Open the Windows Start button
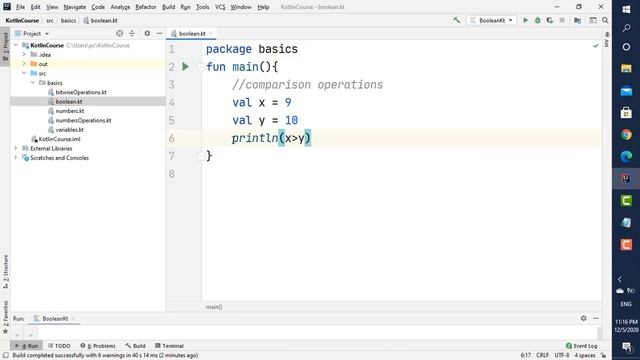The height and width of the screenshot is (360, 640). (626, 9)
